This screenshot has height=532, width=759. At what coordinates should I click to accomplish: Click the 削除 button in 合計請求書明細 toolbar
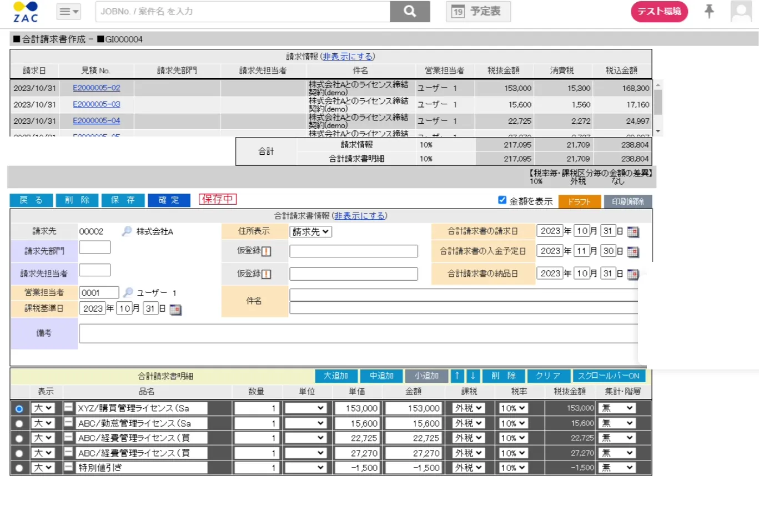pyautogui.click(x=504, y=376)
